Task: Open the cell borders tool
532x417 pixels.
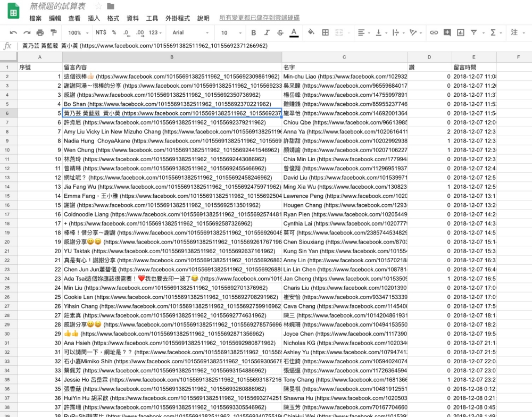Action: click(326, 32)
